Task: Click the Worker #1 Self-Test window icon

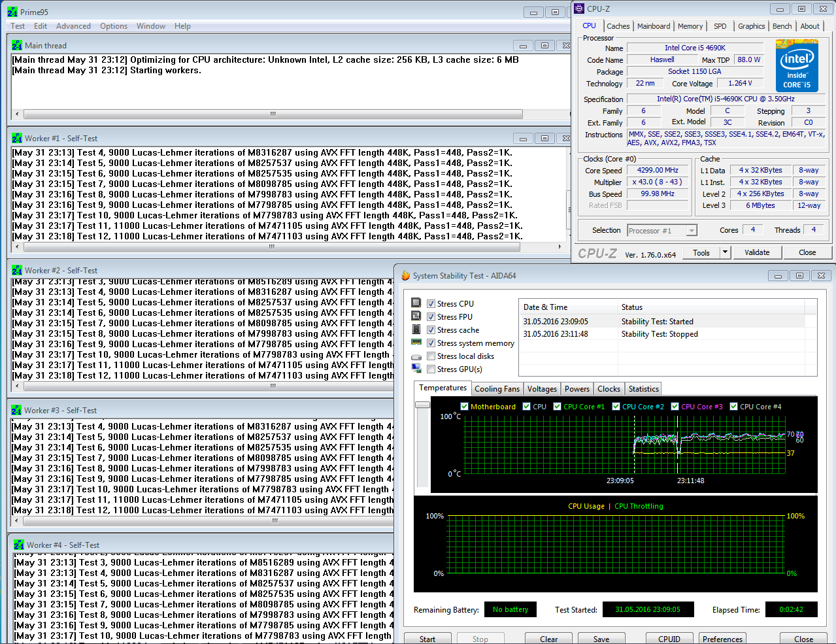Action: point(17,139)
